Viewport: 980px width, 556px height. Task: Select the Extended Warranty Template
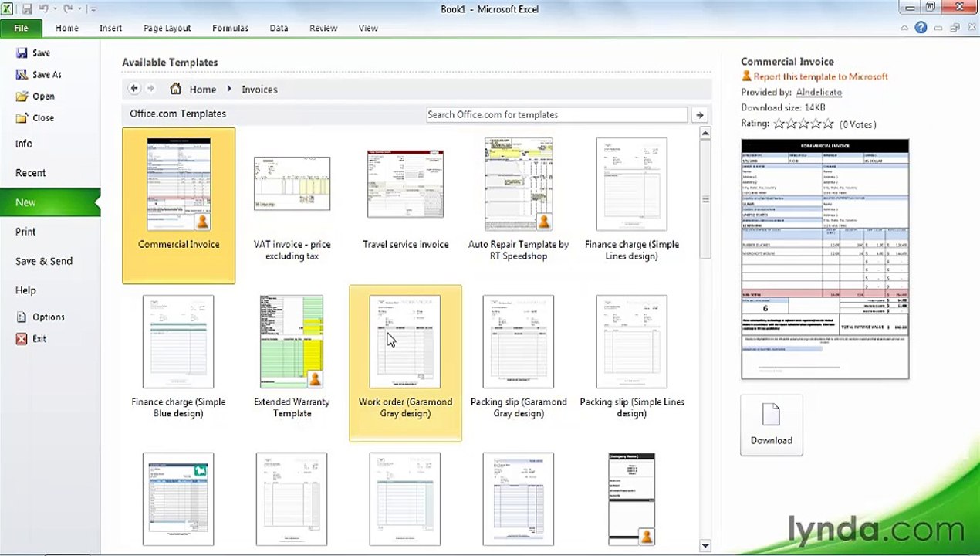click(x=292, y=363)
